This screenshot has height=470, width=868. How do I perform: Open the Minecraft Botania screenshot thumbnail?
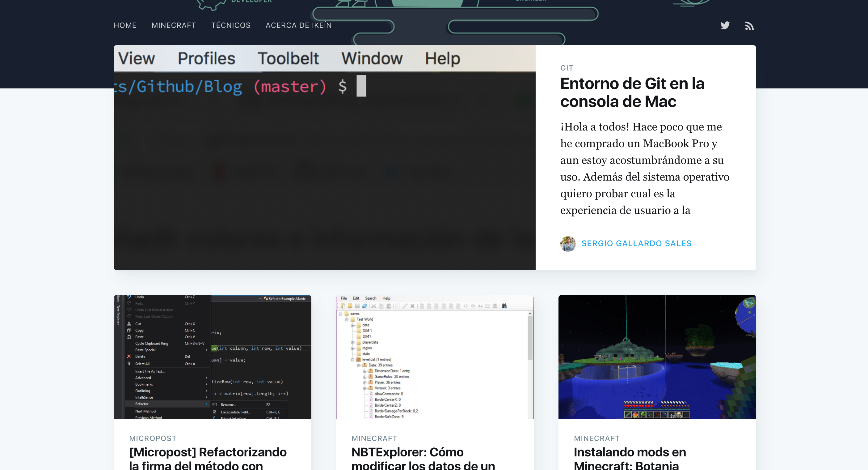click(657, 357)
